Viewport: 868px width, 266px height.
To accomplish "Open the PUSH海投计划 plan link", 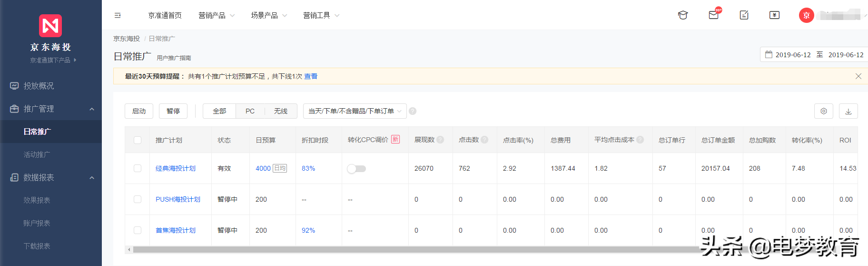I will (178, 199).
